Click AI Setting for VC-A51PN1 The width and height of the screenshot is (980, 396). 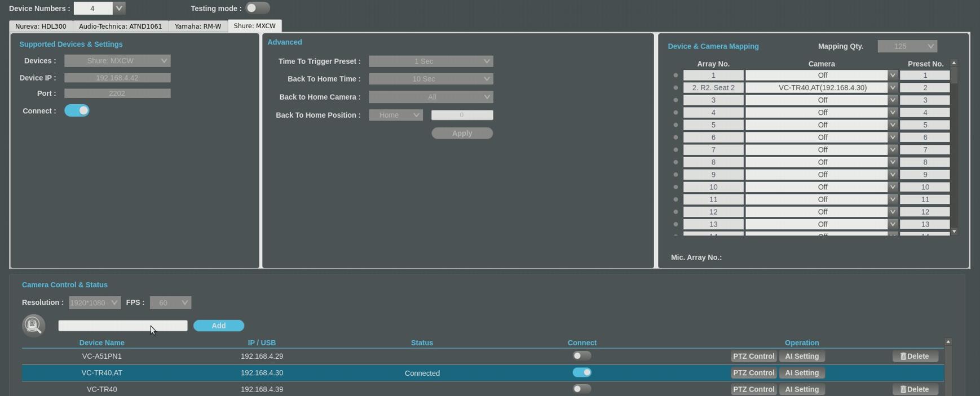click(x=801, y=356)
